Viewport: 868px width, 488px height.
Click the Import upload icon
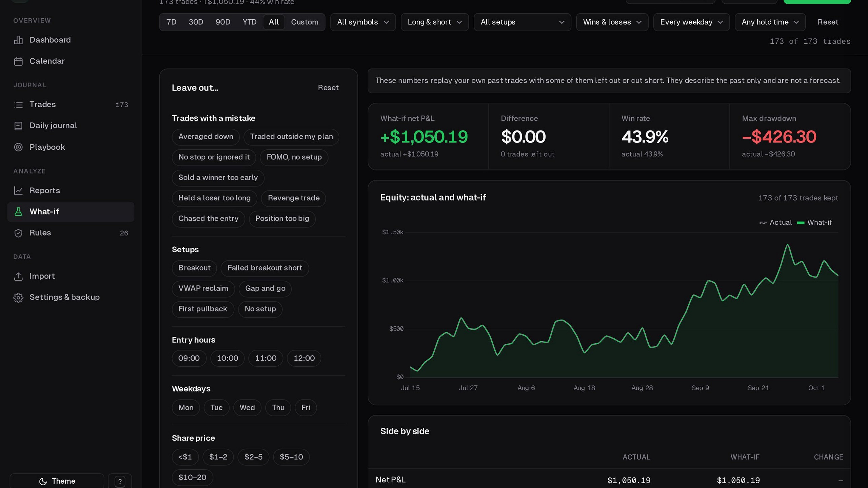coord(18,277)
